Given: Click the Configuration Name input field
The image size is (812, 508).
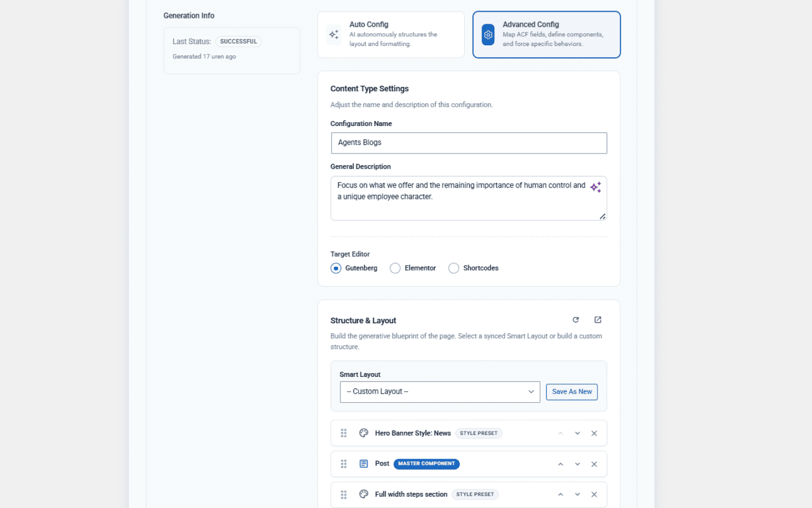Looking at the screenshot, I should pyautogui.click(x=469, y=143).
